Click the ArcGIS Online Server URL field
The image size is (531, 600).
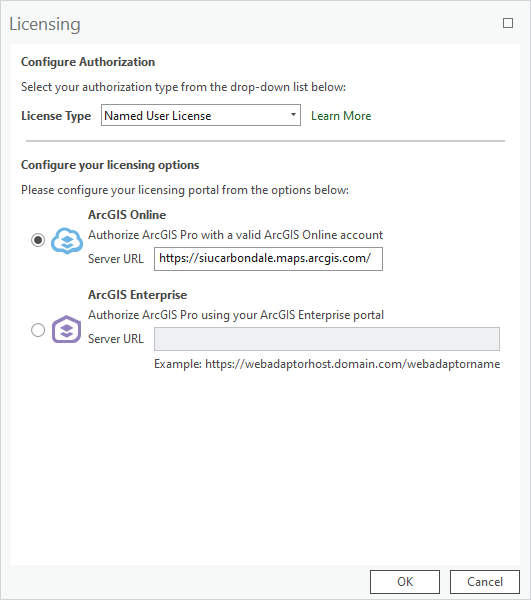268,259
